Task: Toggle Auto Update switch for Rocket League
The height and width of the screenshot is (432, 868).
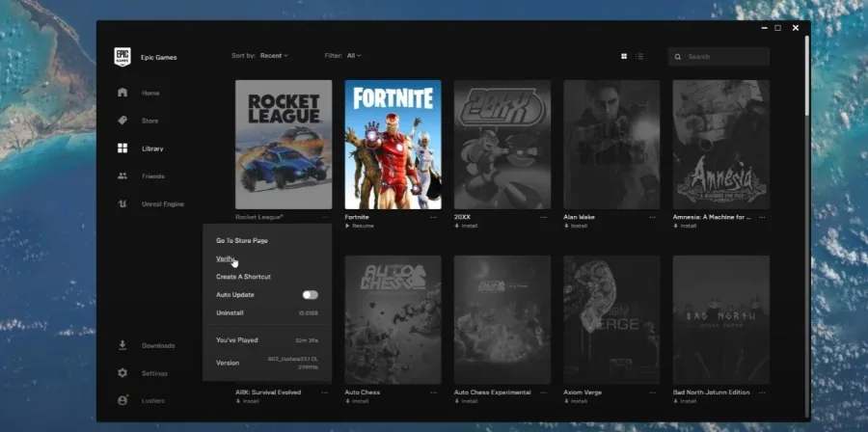Action: (310, 295)
